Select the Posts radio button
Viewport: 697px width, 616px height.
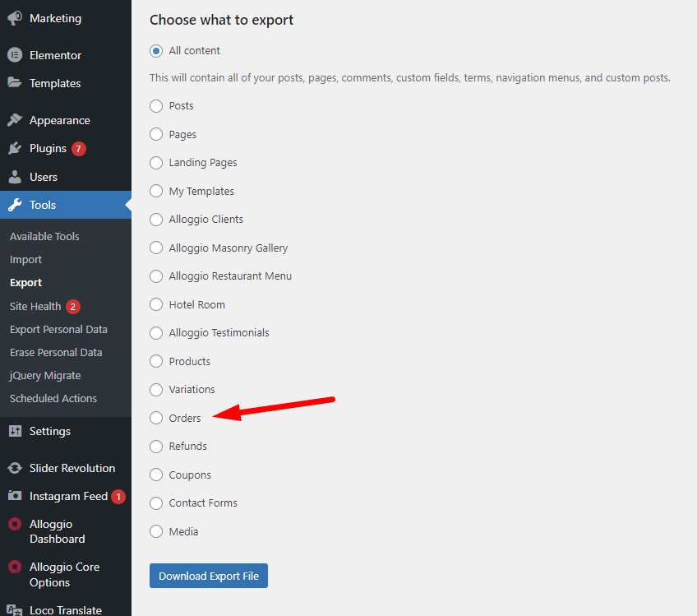(x=156, y=106)
